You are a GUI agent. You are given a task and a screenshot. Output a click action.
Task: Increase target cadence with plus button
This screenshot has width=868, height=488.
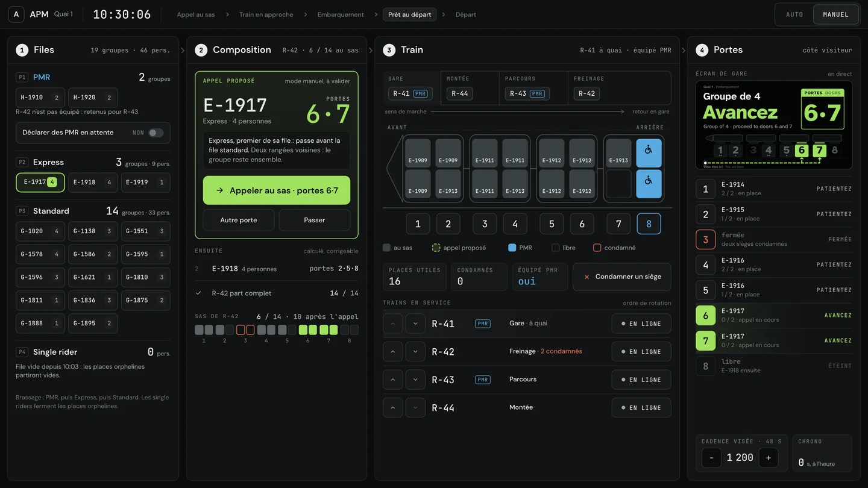click(768, 458)
